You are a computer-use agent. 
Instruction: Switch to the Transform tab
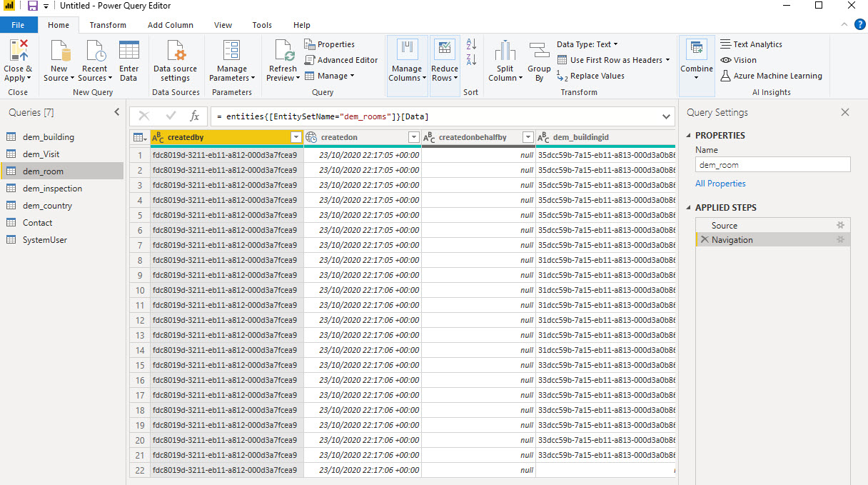(x=108, y=25)
